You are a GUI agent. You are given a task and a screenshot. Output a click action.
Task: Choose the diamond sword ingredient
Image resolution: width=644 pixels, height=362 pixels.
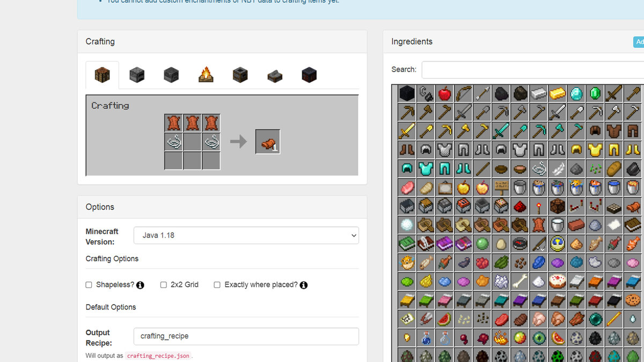(501, 131)
